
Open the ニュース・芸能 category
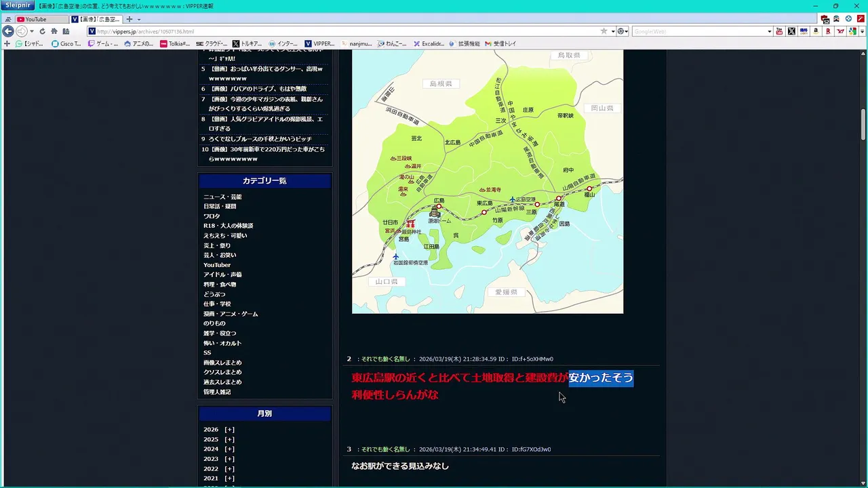tap(222, 197)
